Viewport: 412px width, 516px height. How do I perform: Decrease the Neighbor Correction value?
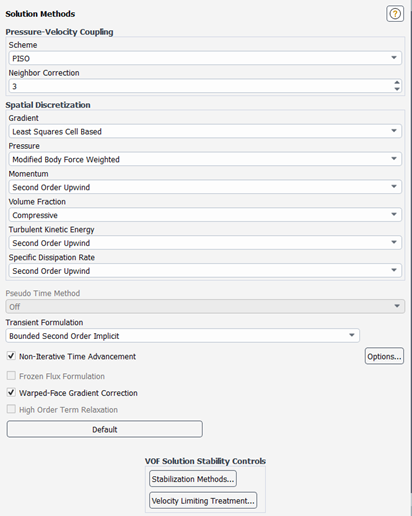397,89
